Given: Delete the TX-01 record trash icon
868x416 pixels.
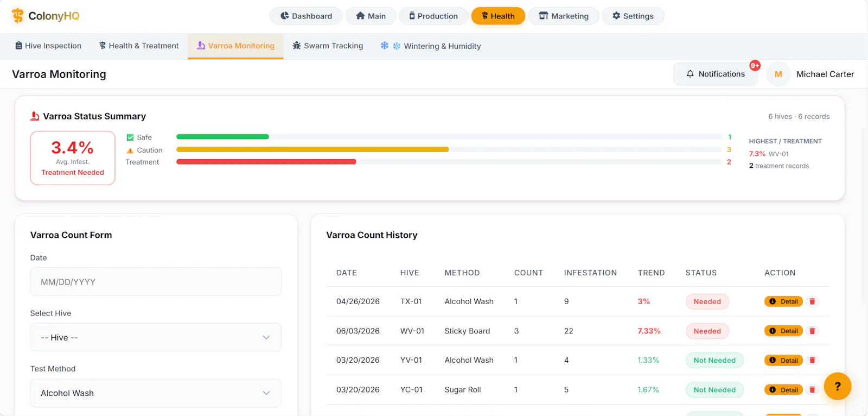Looking at the screenshot, I should coord(812,301).
